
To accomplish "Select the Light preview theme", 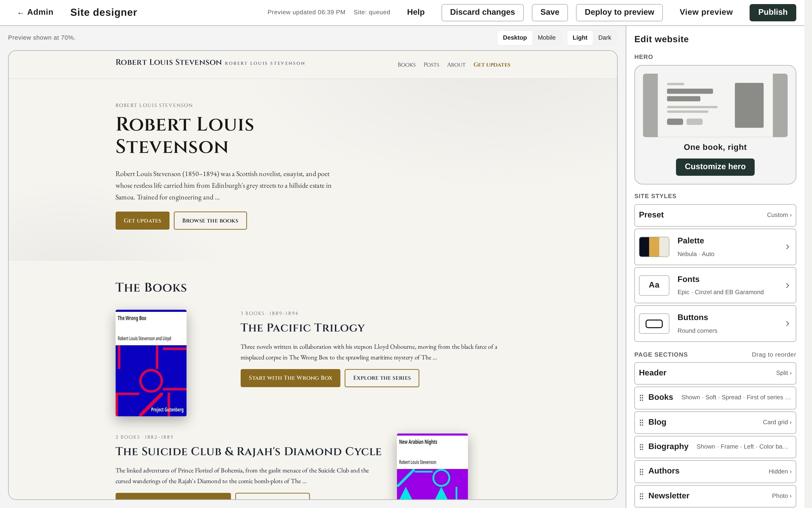I will [580, 38].
